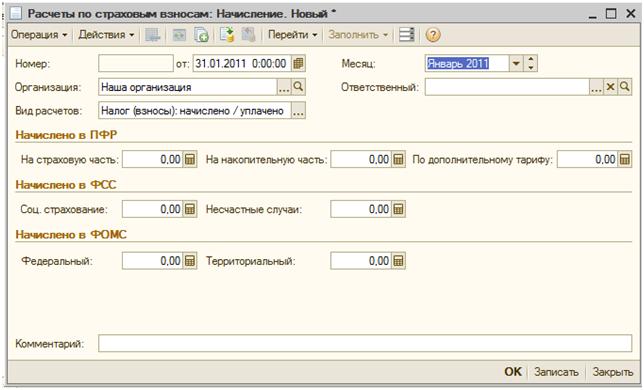Click the greyed posting icon in the toolbar

152,35
